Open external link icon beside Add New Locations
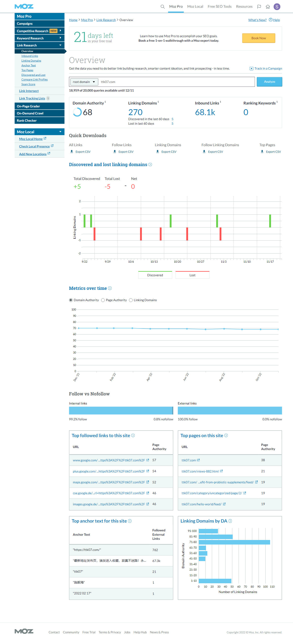 [x=49, y=153]
